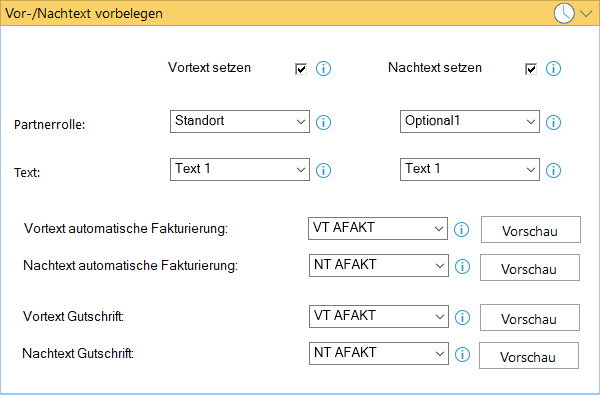Click info icon next to Optional1 dropdown

[x=553, y=122]
